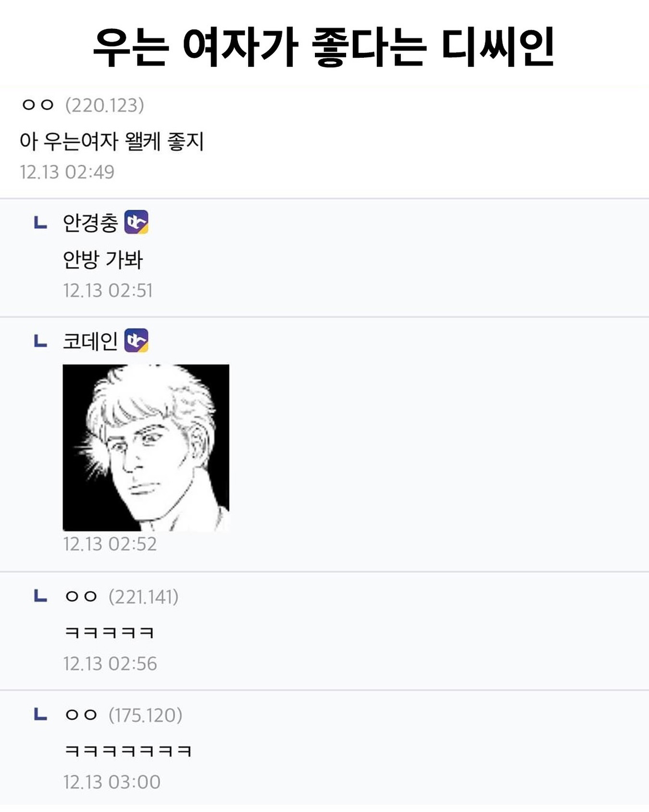Click the reply arrow before ㅇㅇ (175.120)
Image resolution: width=649 pixels, height=812 pixels.
40,715
